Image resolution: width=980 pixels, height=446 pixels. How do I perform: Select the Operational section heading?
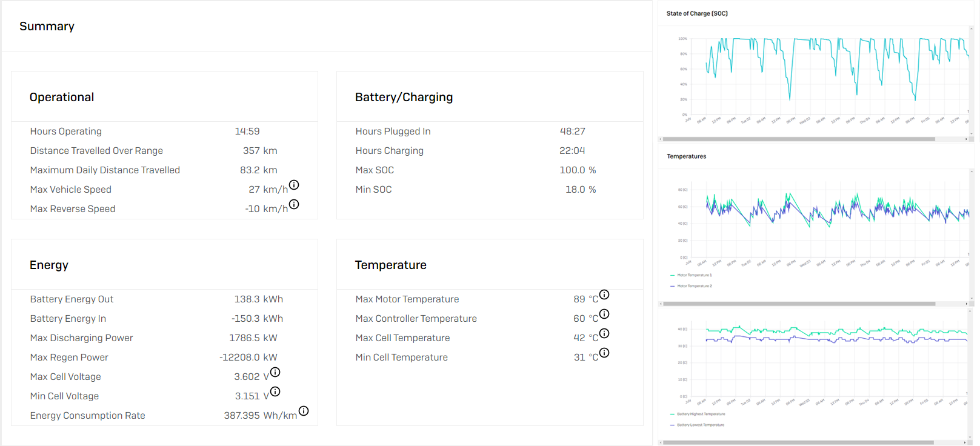(62, 97)
